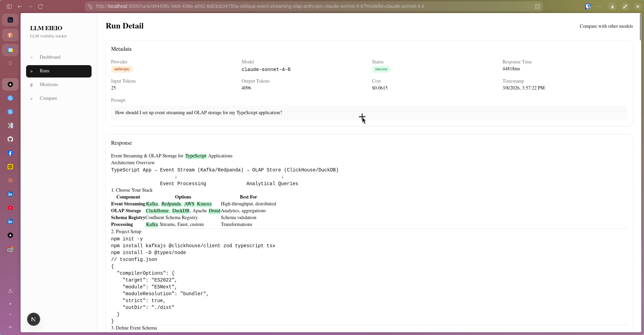Click highlighted DuckDB in OLAP Storage row

coord(181,211)
